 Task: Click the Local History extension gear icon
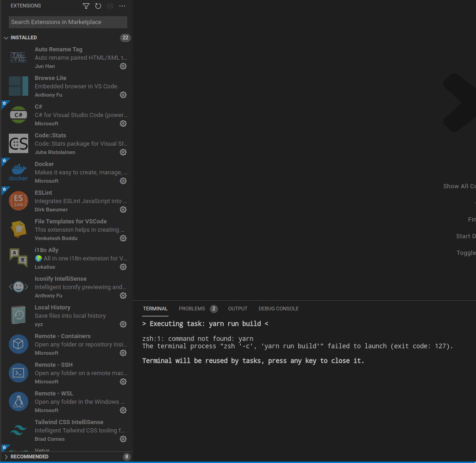pyautogui.click(x=123, y=324)
